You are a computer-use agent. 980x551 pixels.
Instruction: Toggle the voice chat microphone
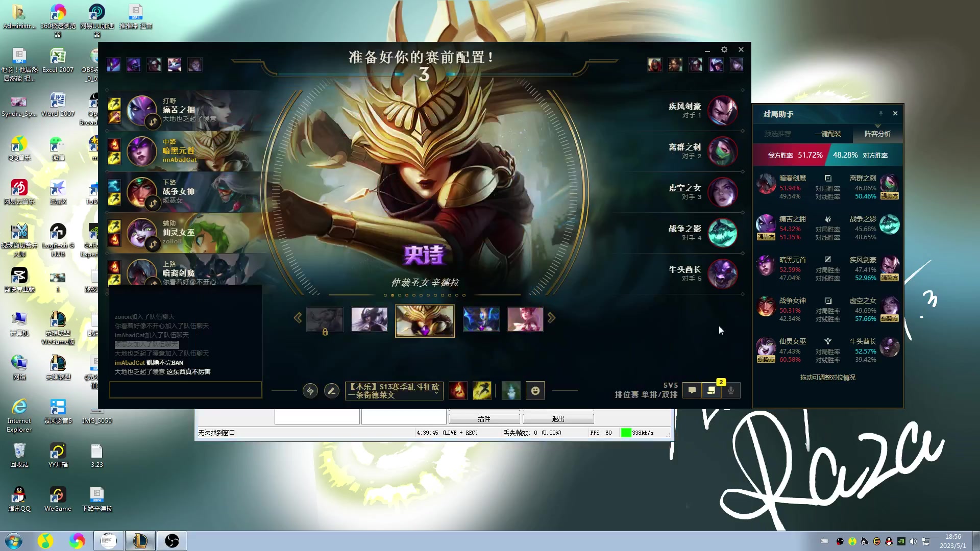coord(731,391)
